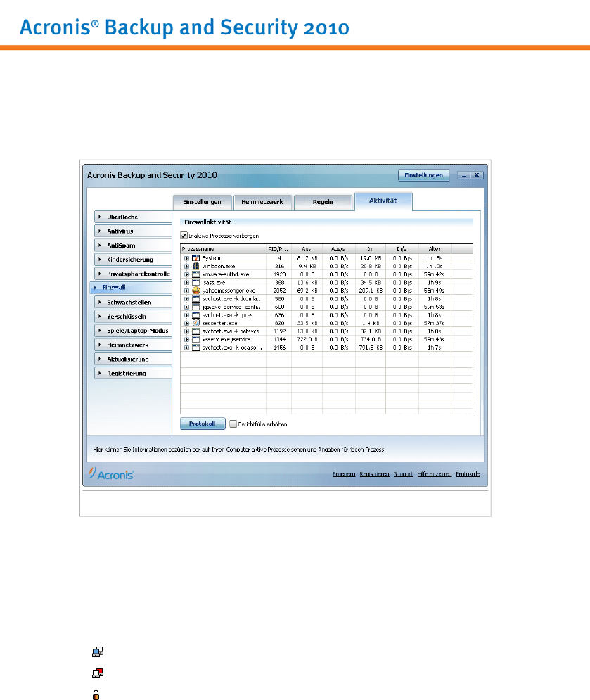Expand the vmware-authd.exe row
This screenshot has width=590, height=700.
click(186, 274)
